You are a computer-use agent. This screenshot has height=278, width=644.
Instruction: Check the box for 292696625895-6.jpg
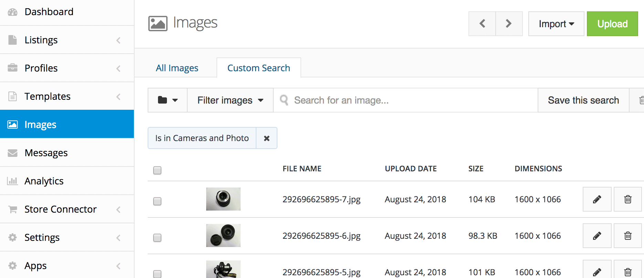click(157, 238)
